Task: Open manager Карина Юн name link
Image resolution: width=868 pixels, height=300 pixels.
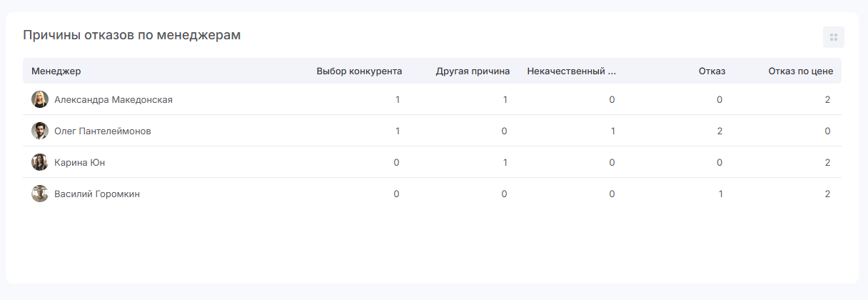Action: coord(80,163)
